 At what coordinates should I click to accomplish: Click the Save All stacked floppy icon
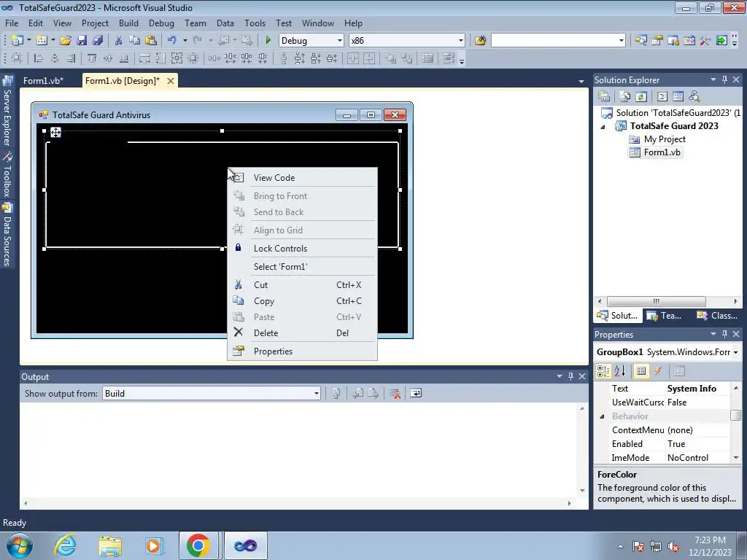pos(98,41)
